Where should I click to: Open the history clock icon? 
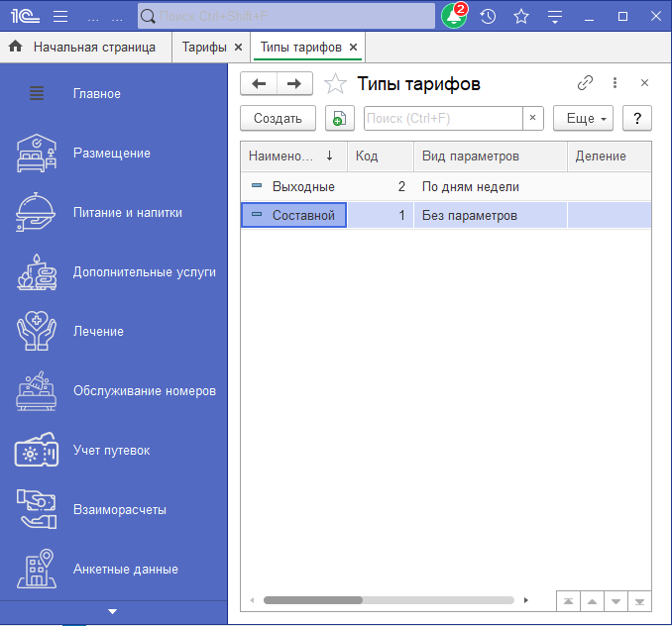(488, 17)
